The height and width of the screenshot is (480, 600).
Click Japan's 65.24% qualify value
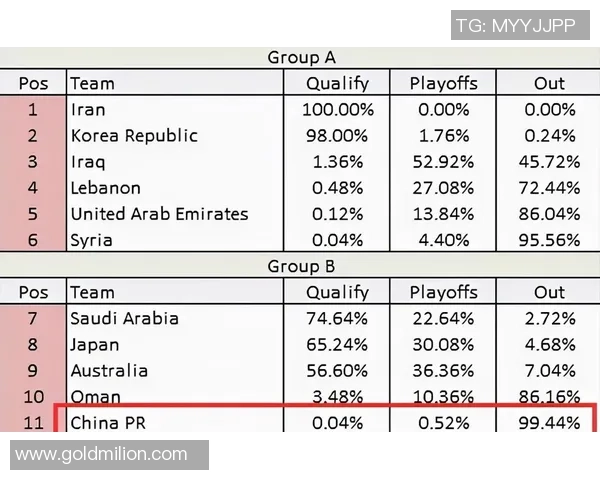click(337, 345)
